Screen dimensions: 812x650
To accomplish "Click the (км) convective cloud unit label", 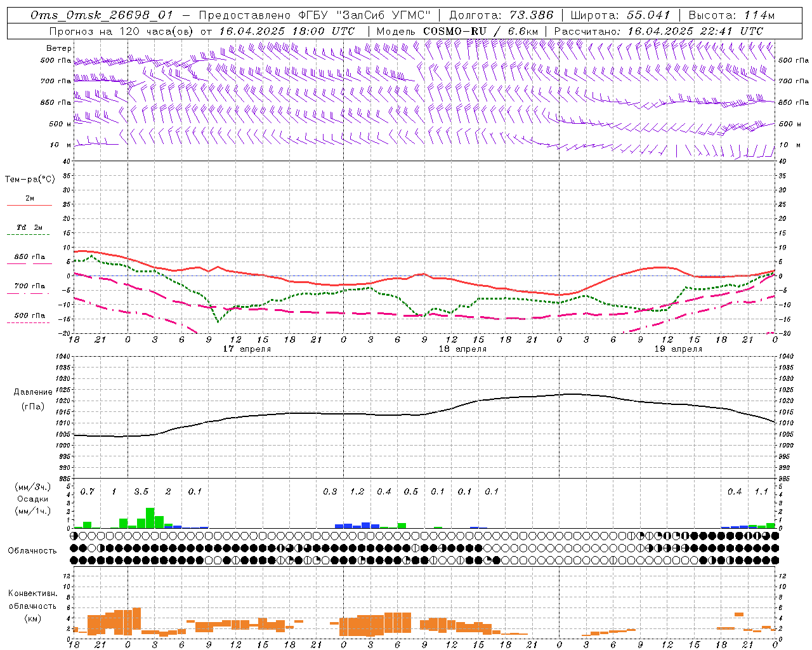I will pos(32,618).
